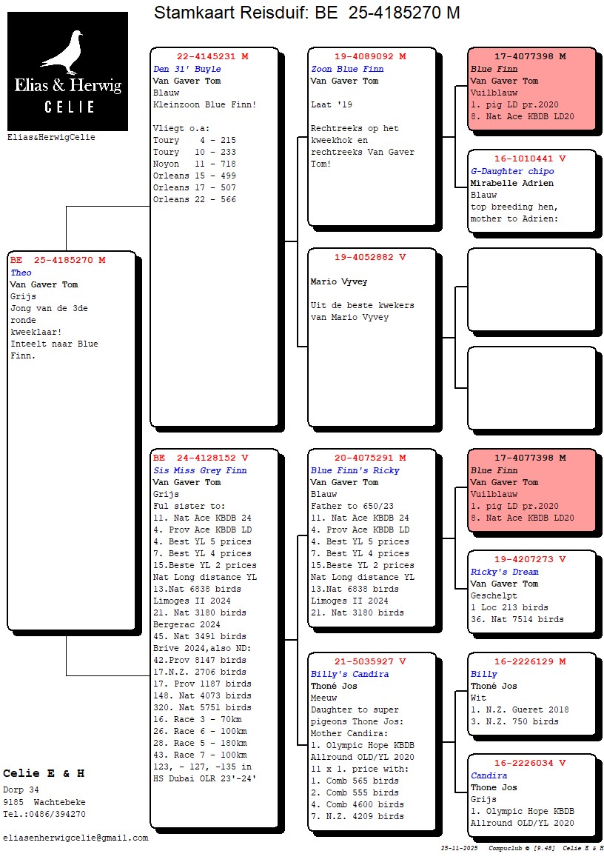Click the pigeon name Den 31' Buyle
604x868 pixels.
coord(187,69)
